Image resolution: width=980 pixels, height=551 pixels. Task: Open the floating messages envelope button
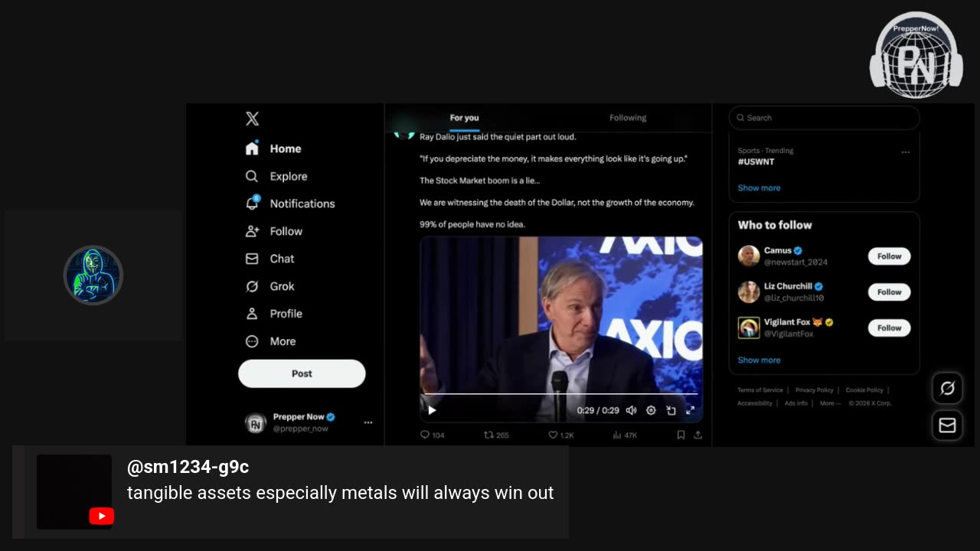947,425
